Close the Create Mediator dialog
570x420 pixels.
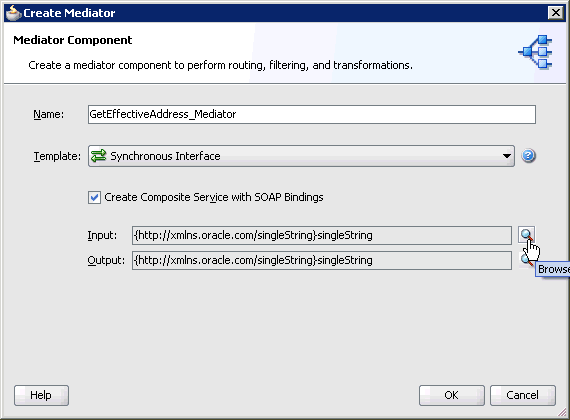click(x=556, y=13)
